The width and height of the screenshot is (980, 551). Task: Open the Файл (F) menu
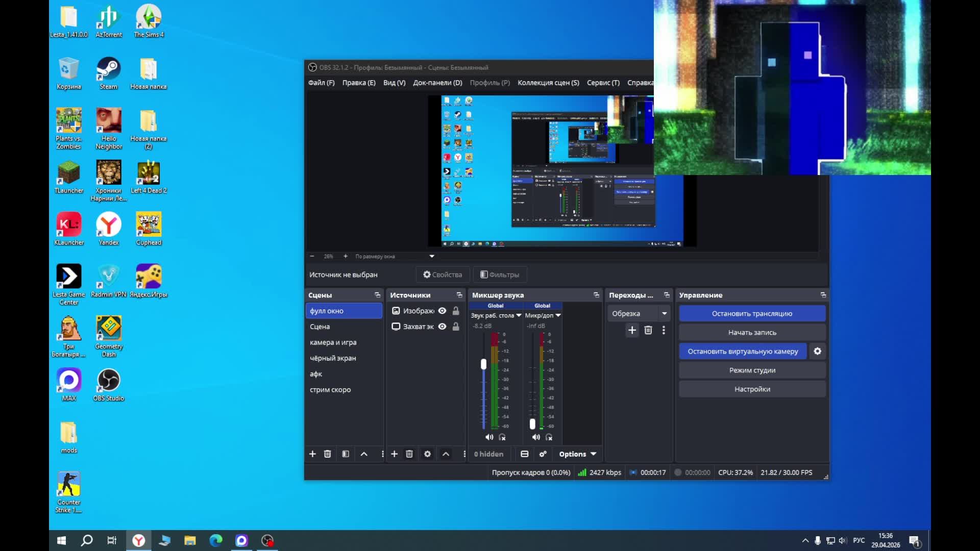point(321,83)
